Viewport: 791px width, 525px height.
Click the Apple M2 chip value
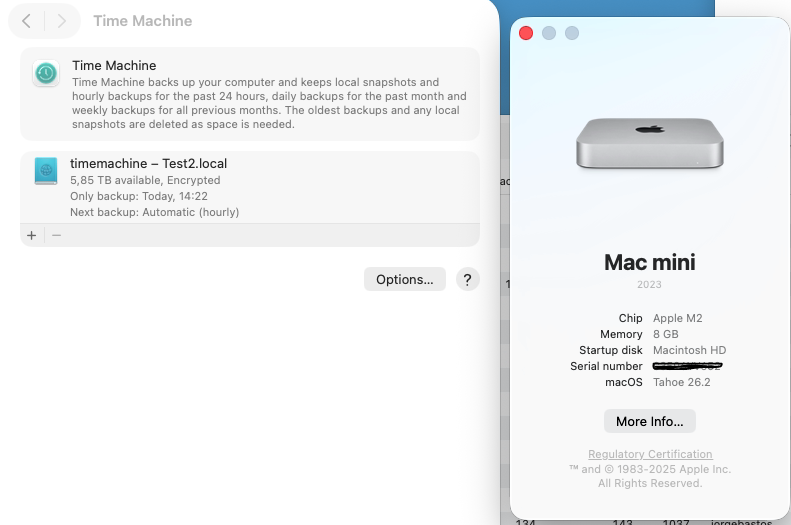[677, 318]
